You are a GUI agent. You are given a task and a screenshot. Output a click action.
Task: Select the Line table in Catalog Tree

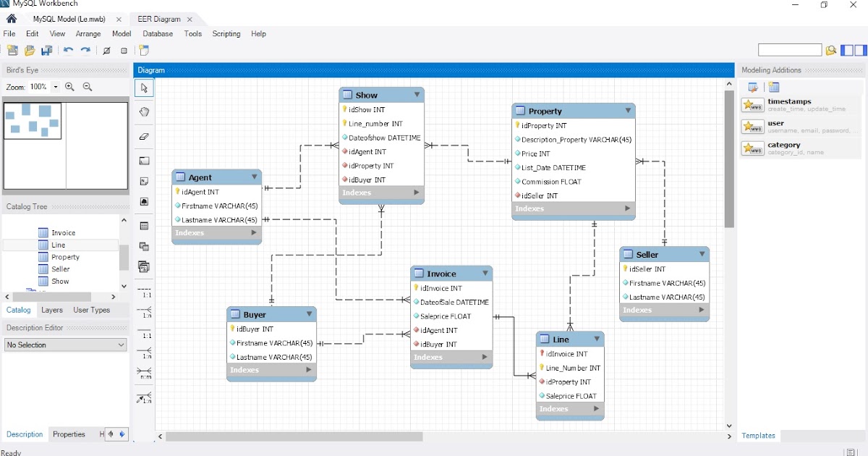tap(59, 245)
